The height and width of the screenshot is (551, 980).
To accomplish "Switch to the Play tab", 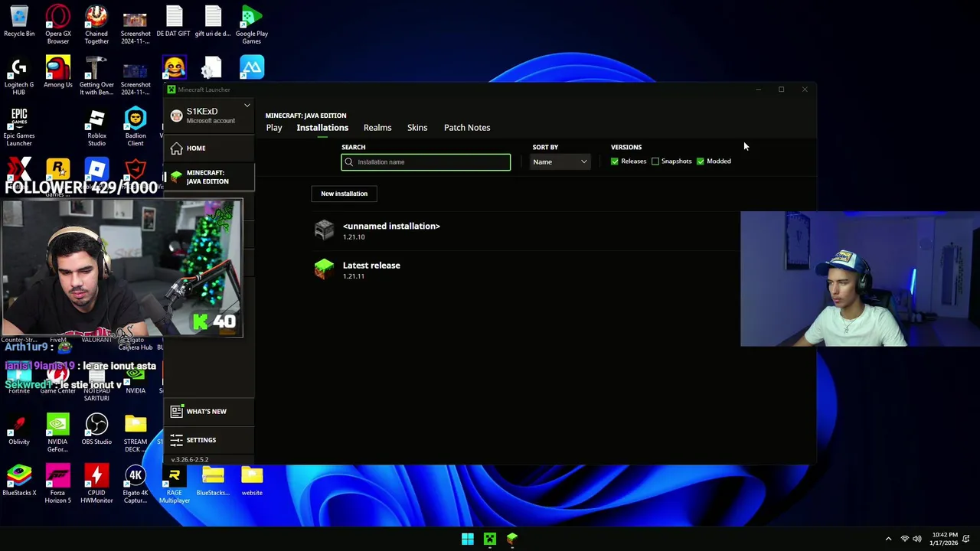I will [x=274, y=128].
